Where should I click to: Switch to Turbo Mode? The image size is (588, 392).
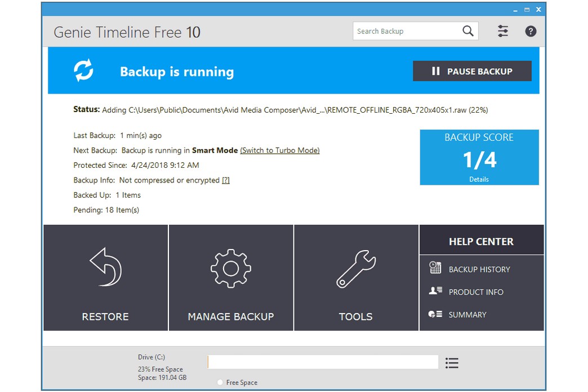[279, 150]
